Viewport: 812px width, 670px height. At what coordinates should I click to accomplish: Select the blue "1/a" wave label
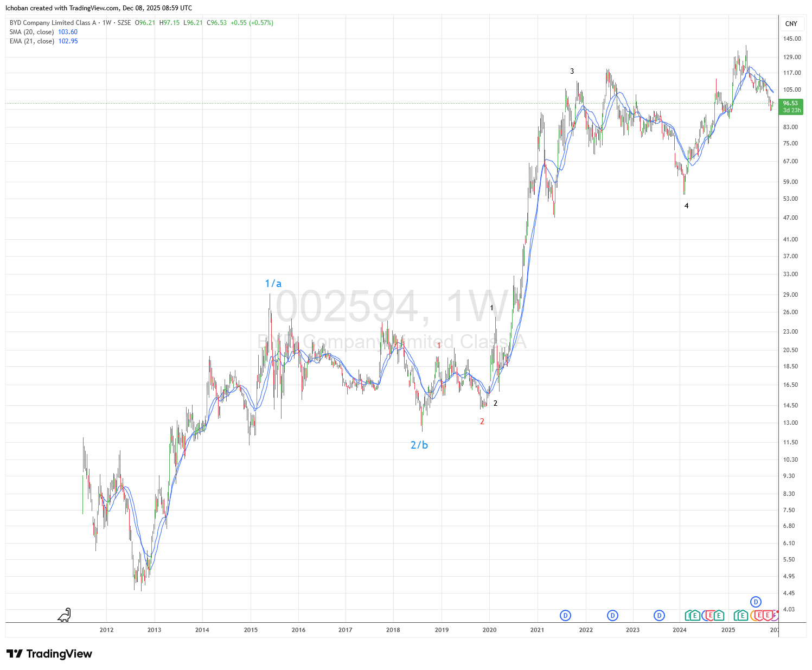273,283
